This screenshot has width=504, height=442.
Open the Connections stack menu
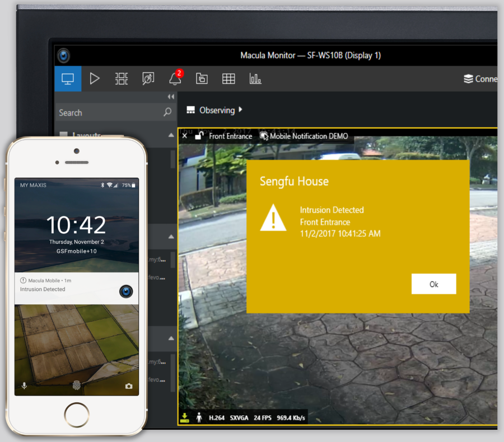(480, 79)
